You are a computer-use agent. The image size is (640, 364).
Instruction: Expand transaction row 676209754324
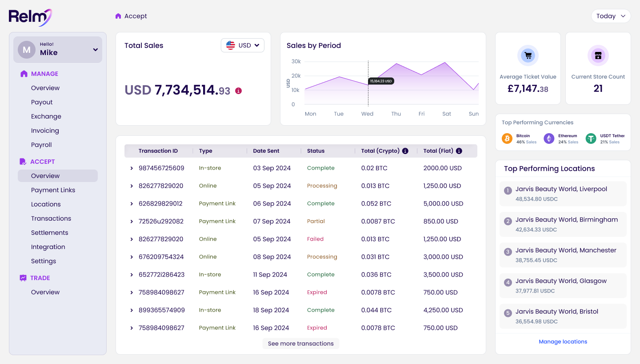tap(132, 257)
